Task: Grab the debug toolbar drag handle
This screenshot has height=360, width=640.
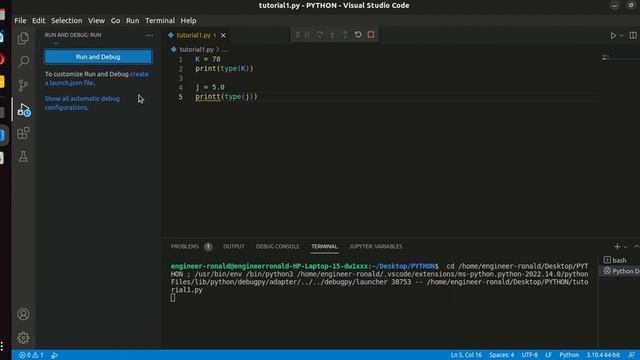Action: pos(298,35)
